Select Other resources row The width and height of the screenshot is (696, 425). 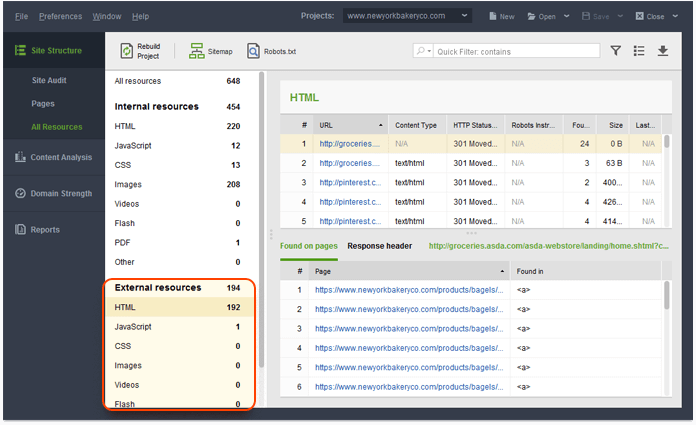pos(178,262)
